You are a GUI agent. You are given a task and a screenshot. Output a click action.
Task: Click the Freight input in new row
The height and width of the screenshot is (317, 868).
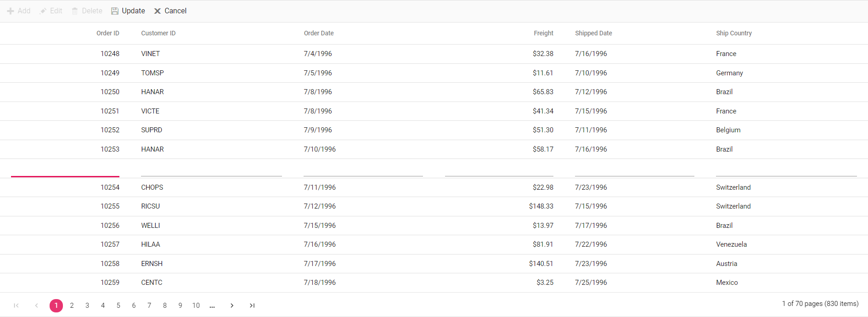[499, 169]
